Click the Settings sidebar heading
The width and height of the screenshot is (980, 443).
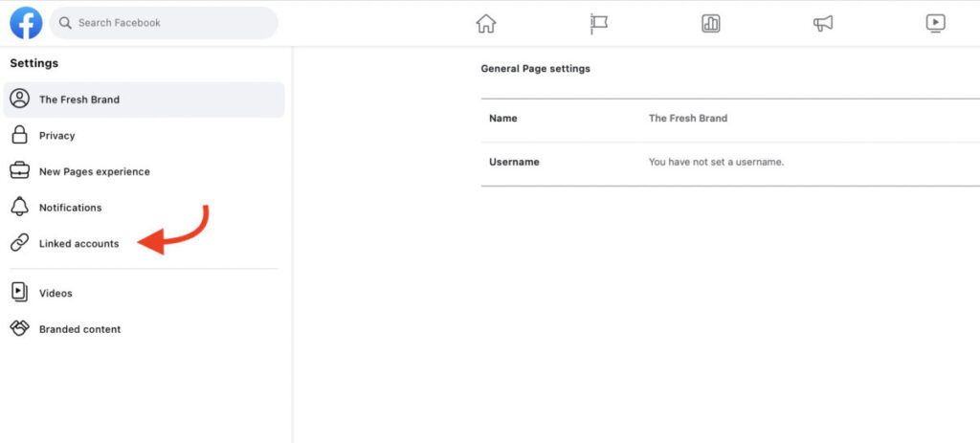pyautogui.click(x=34, y=63)
